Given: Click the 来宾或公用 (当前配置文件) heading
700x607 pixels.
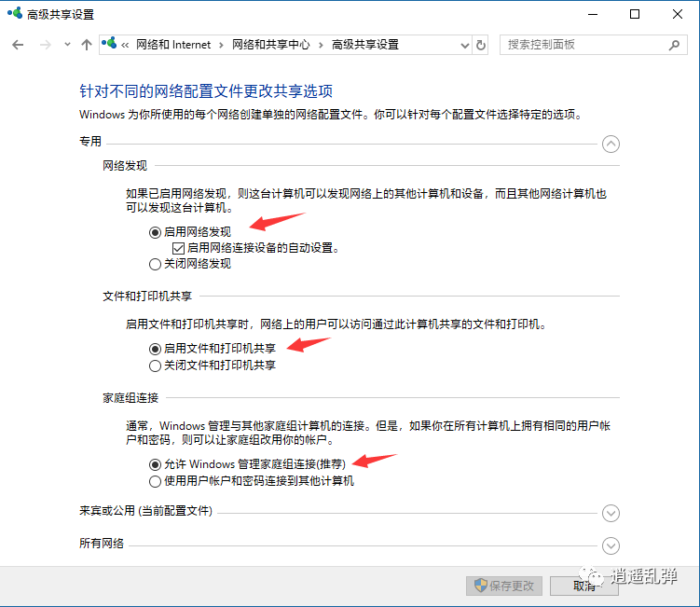Looking at the screenshot, I should click(x=145, y=511).
